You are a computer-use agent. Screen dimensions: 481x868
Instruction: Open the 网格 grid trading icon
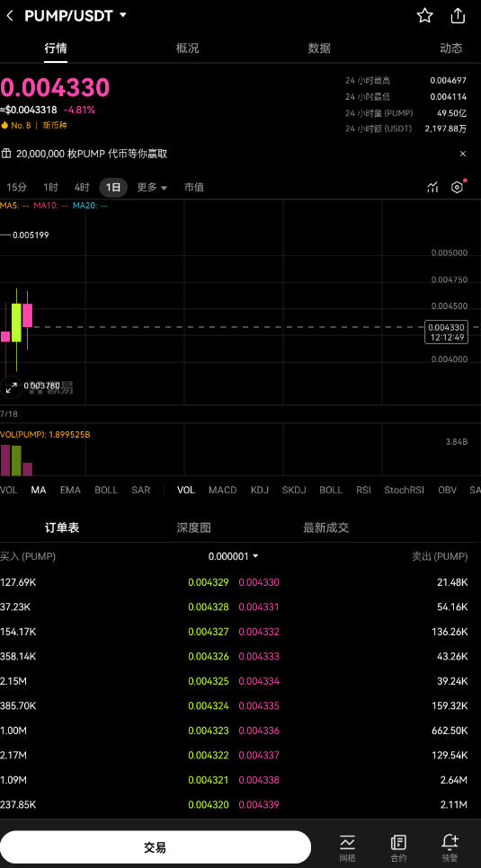(347, 847)
